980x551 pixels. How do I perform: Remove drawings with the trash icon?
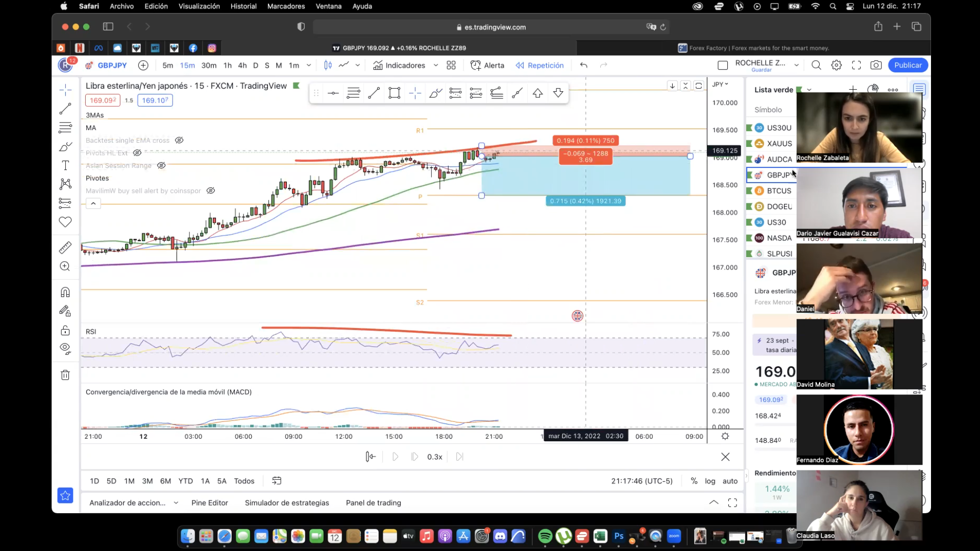click(x=65, y=375)
